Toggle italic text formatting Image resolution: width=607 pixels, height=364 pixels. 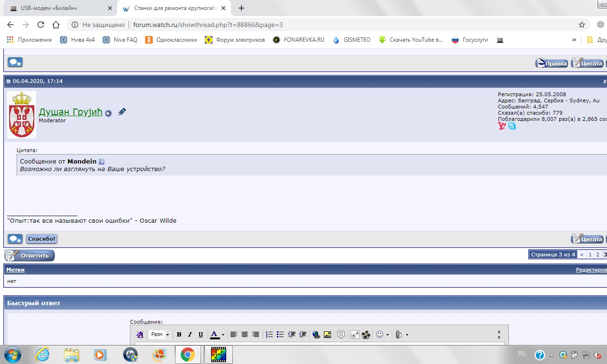(190, 335)
